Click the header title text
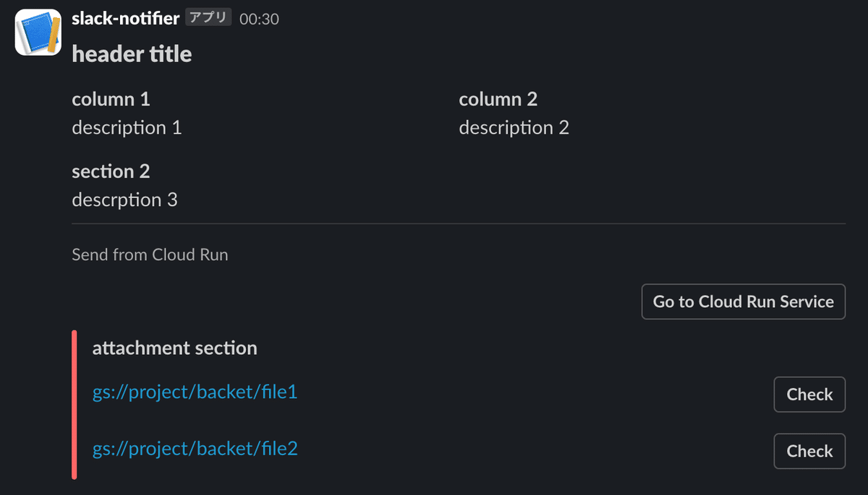The height and width of the screenshot is (495, 868). (x=132, y=54)
